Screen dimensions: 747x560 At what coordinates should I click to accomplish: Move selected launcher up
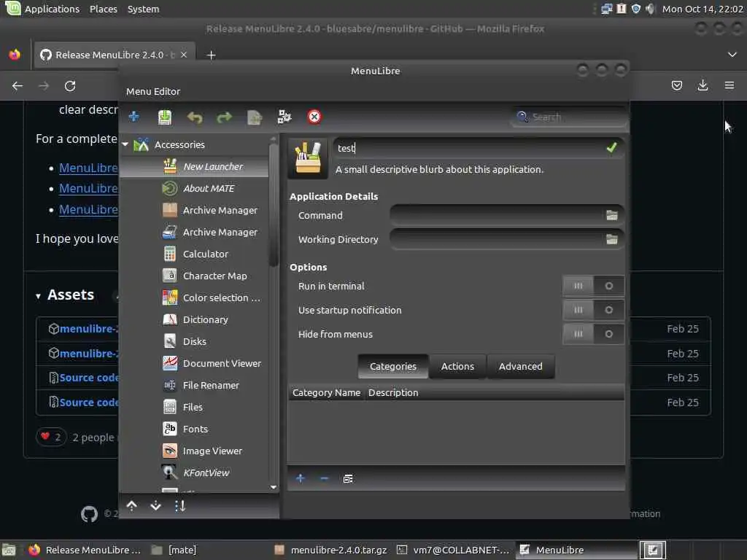click(x=132, y=506)
